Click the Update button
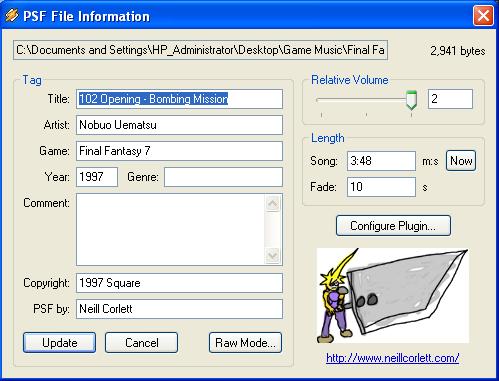Image resolution: width=499 pixels, height=381 pixels. click(x=59, y=342)
